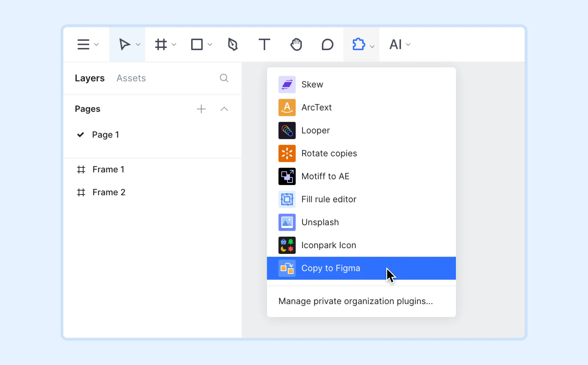This screenshot has height=365, width=588.
Task: Expand the AI dropdown chevron
Action: 408,45
